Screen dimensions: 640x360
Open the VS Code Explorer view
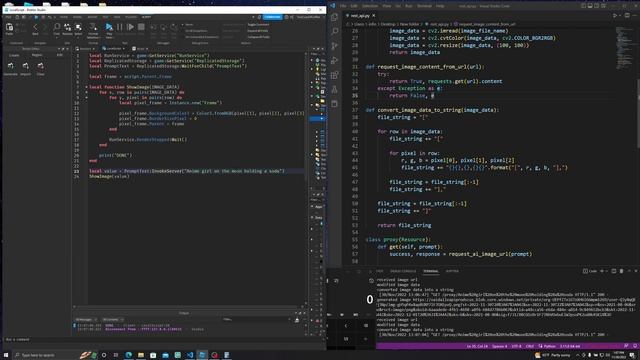[335, 17]
